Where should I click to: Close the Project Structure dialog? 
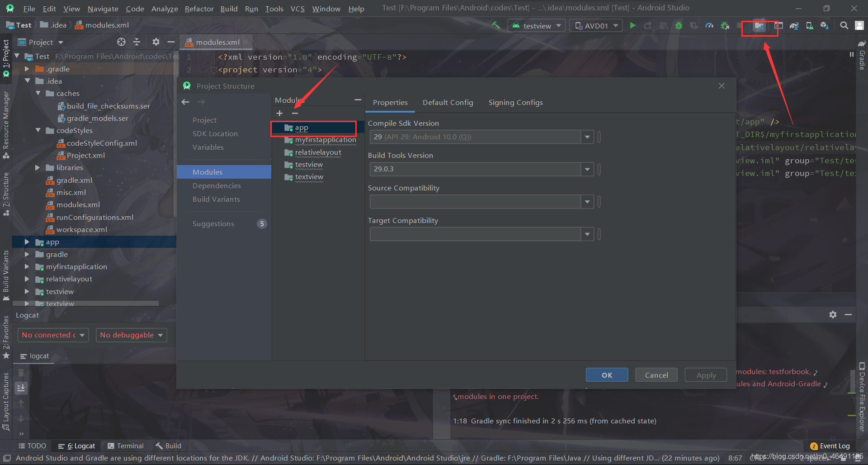click(x=722, y=86)
